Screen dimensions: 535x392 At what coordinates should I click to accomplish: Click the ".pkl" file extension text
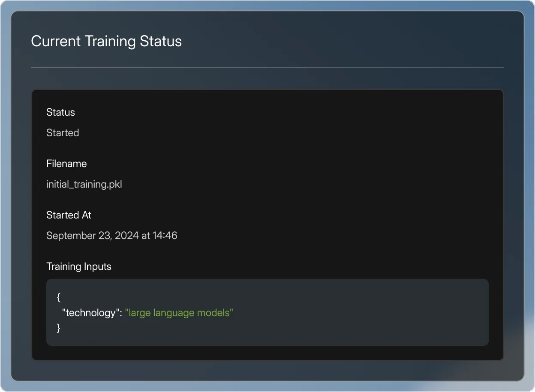(115, 184)
